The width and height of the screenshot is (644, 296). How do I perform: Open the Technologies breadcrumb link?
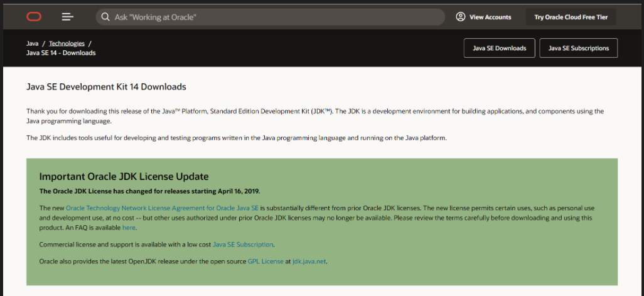(67, 43)
